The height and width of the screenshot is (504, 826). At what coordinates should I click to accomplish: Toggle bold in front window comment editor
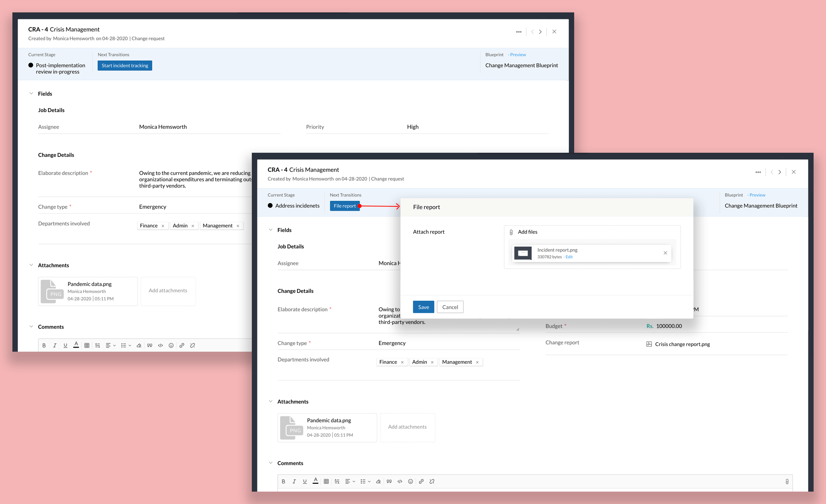[x=284, y=481]
